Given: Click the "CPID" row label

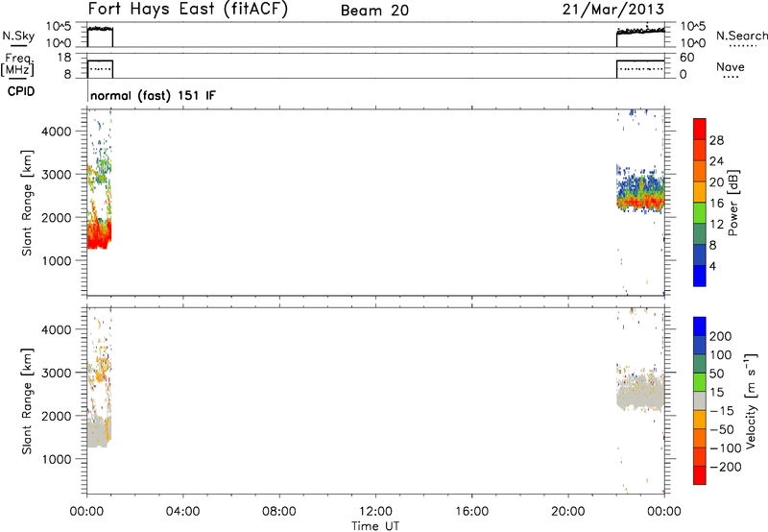Looking at the screenshot, I should (x=21, y=91).
